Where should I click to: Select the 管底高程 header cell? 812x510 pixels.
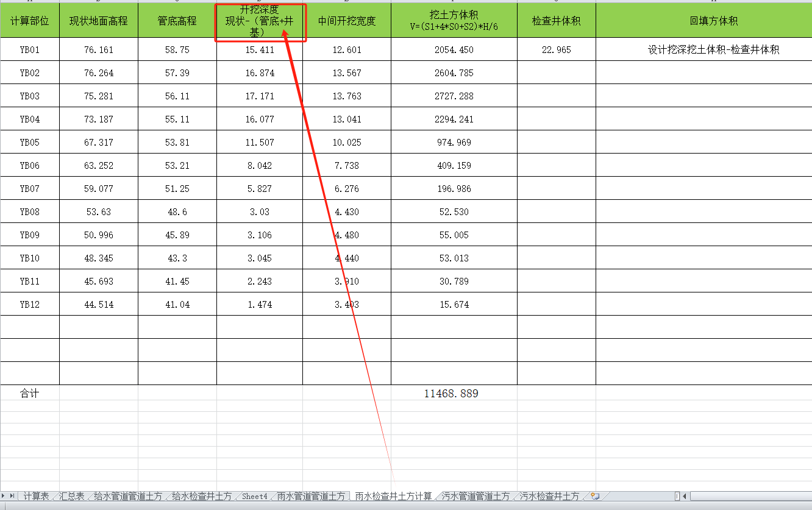(177, 21)
